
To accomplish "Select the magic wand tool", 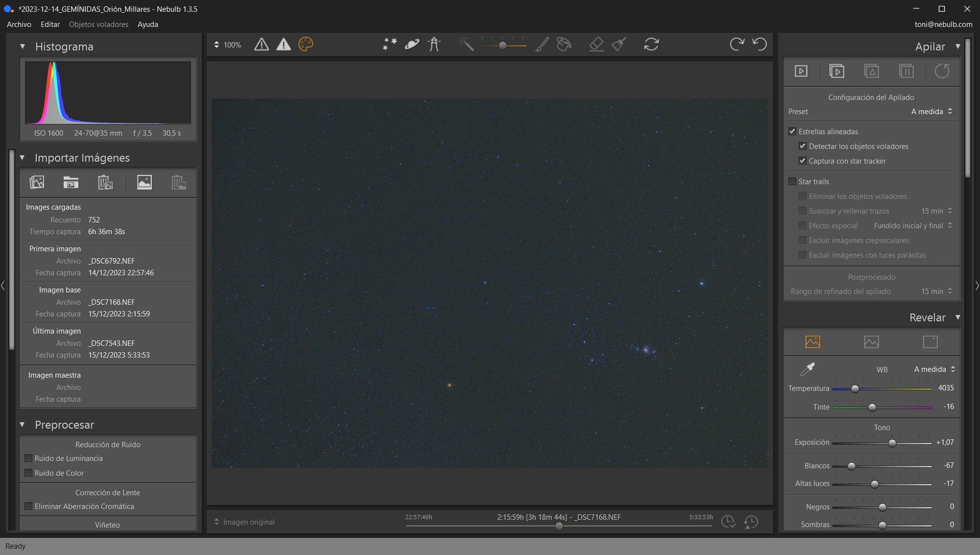I will [x=466, y=45].
